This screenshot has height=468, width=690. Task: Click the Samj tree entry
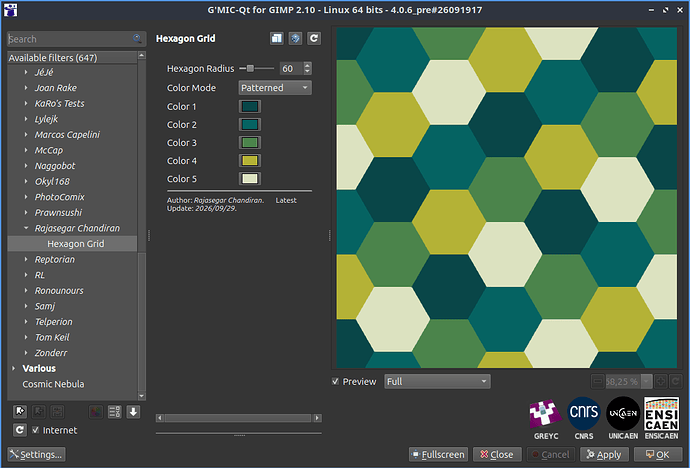[45, 306]
